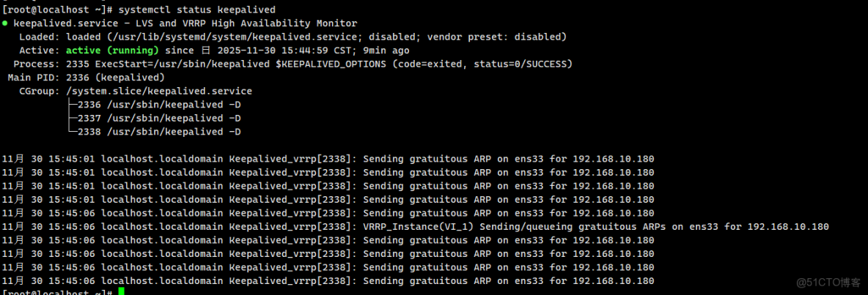Image resolution: width=868 pixels, height=295 pixels.
Task: Click the "Process:" label
Action: (x=37, y=64)
